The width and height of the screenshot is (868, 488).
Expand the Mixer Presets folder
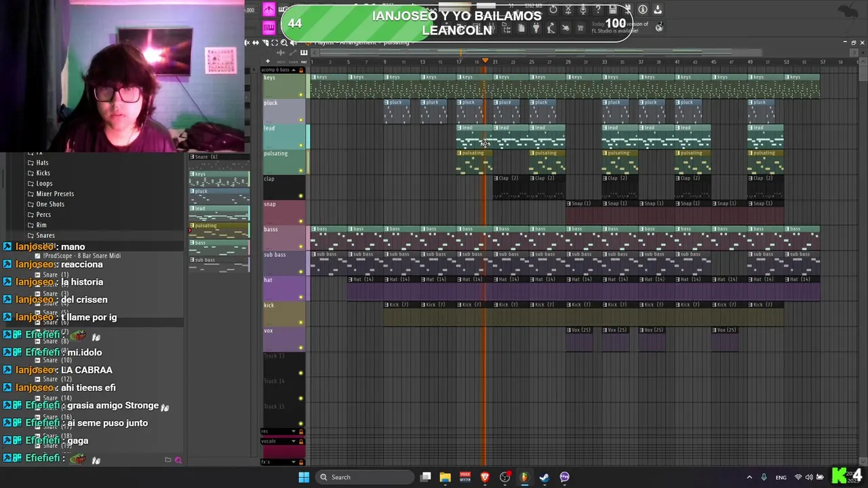click(55, 194)
